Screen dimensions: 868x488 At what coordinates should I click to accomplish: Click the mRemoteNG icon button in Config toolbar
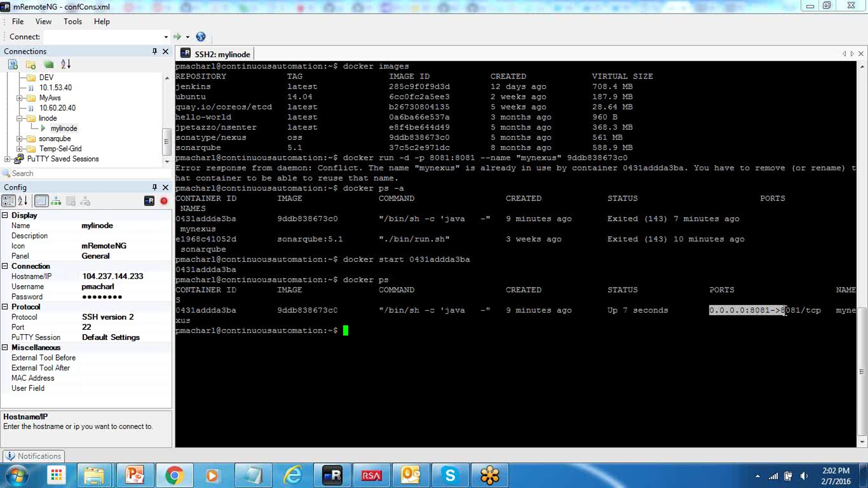point(149,201)
